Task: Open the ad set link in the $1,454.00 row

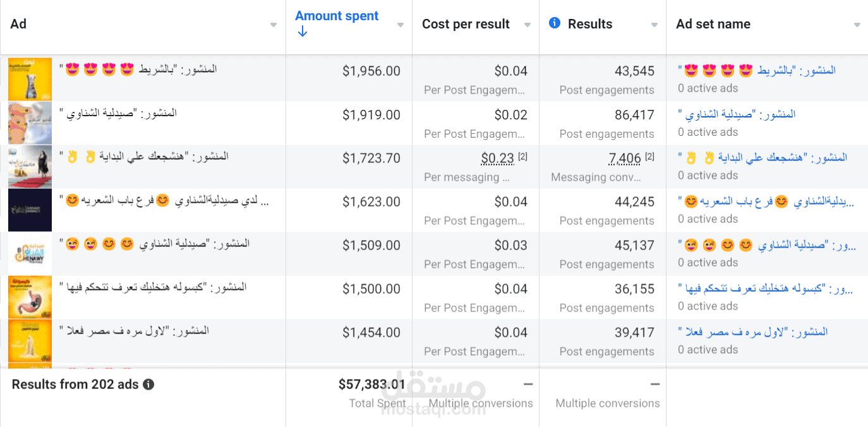Action: [x=752, y=332]
